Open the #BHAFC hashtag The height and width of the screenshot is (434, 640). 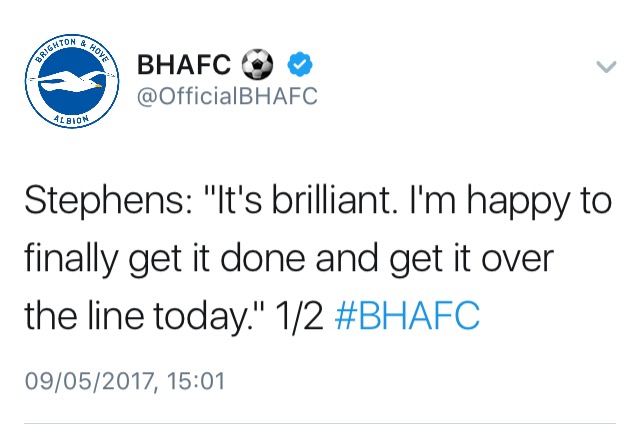pos(407,315)
